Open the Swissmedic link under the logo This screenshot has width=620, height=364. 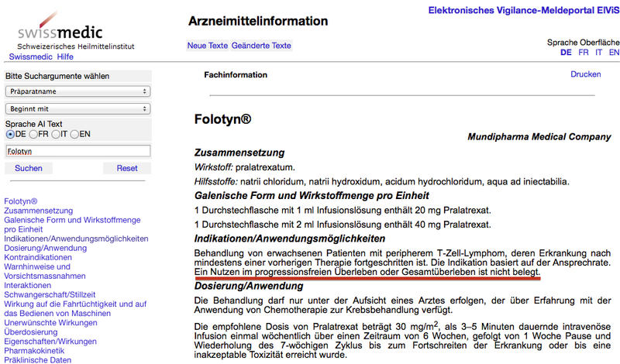[30, 57]
